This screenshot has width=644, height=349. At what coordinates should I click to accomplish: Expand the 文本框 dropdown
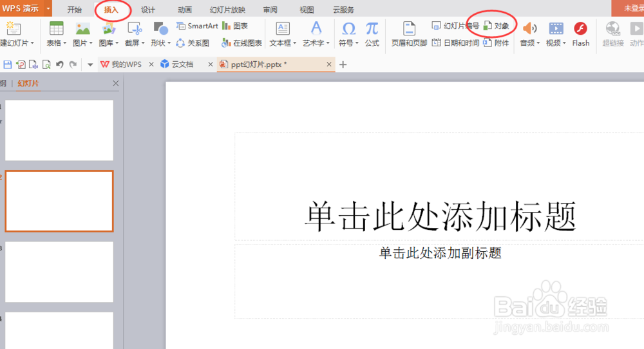294,42
